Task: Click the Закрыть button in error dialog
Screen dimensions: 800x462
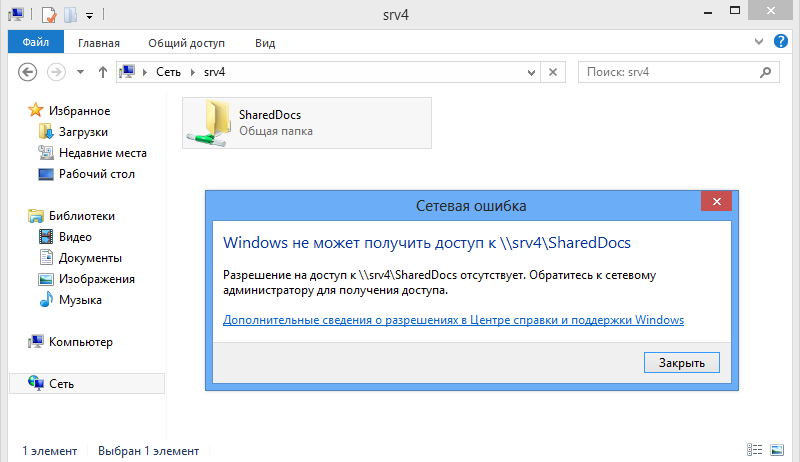Action: (x=682, y=363)
